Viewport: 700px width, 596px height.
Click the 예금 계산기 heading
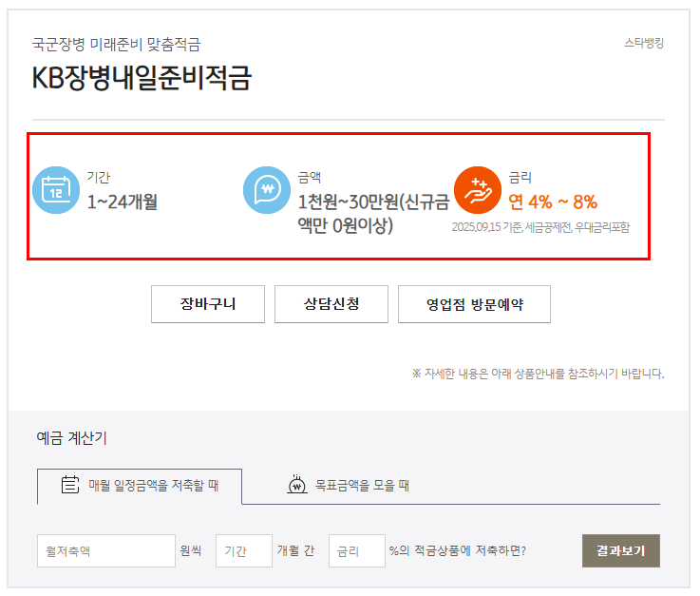click(72, 438)
